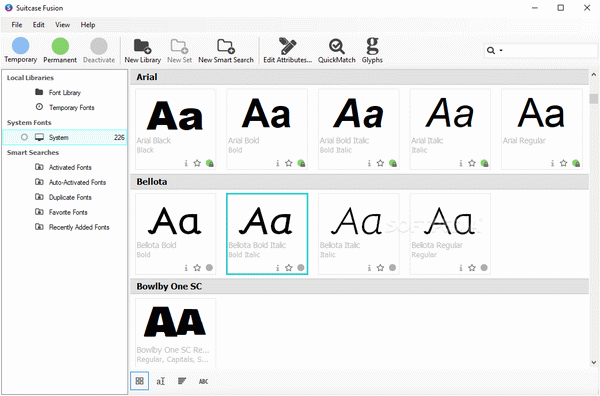Show info for Arial Regular
The height and width of the screenshot is (396, 600).
(552, 163)
